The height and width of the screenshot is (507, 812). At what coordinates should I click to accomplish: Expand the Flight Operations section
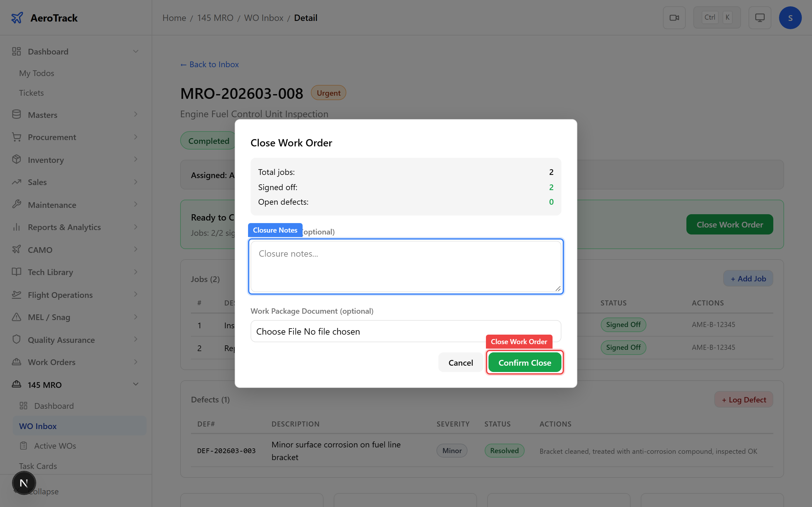coord(136,294)
